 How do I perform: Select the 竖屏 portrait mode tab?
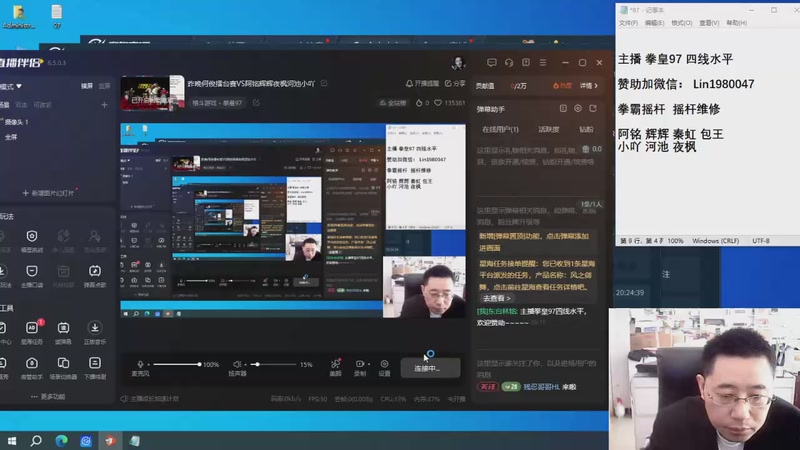[104, 86]
